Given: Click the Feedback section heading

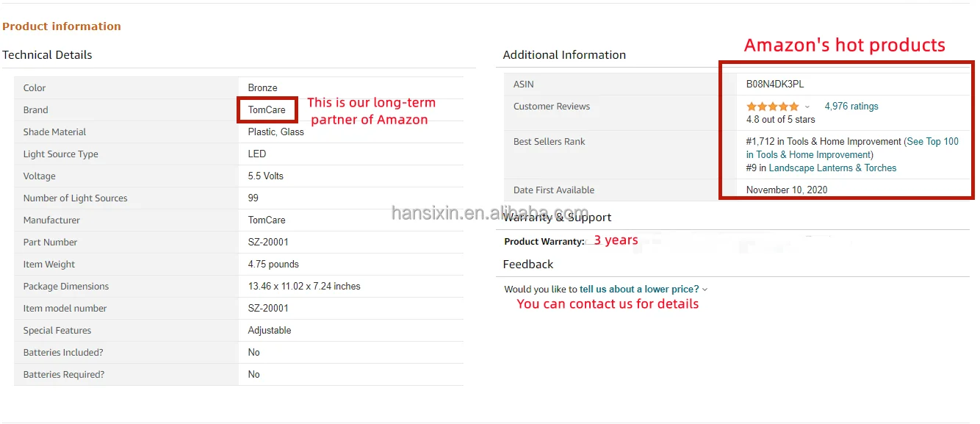Looking at the screenshot, I should click(x=528, y=265).
